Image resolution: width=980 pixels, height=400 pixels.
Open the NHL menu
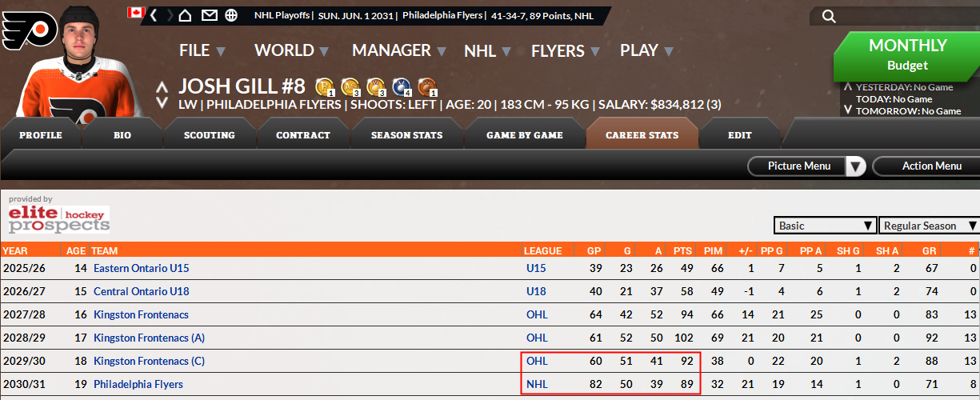pos(487,50)
